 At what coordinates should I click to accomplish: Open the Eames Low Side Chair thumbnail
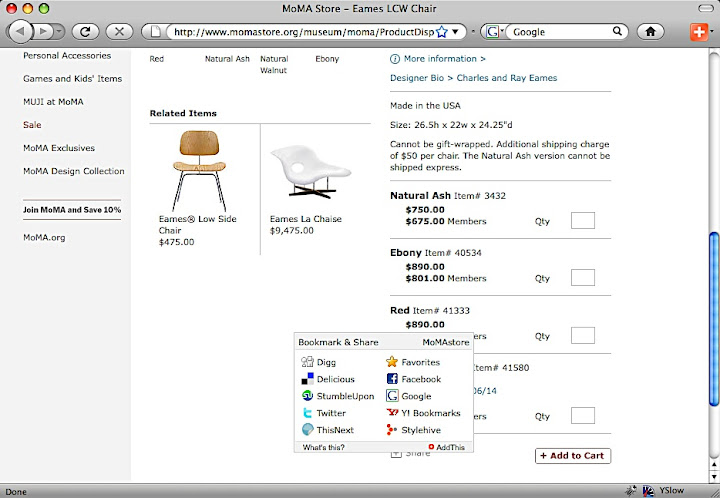pos(199,170)
